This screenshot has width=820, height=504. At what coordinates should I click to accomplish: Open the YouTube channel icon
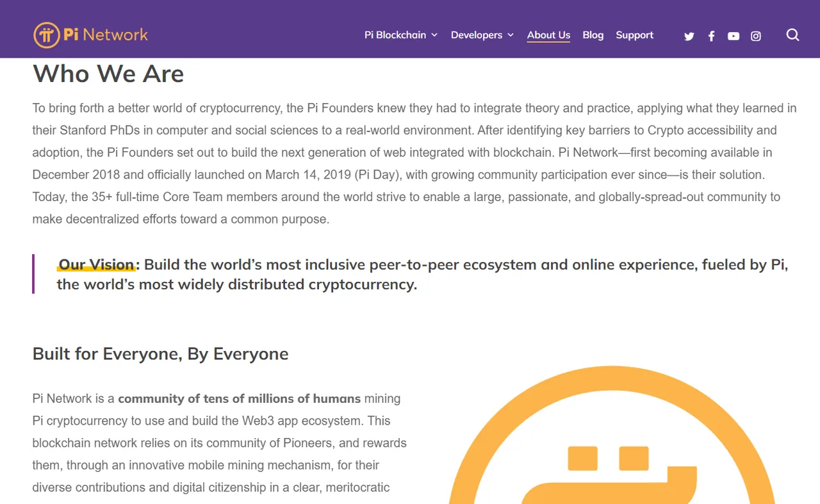(734, 36)
